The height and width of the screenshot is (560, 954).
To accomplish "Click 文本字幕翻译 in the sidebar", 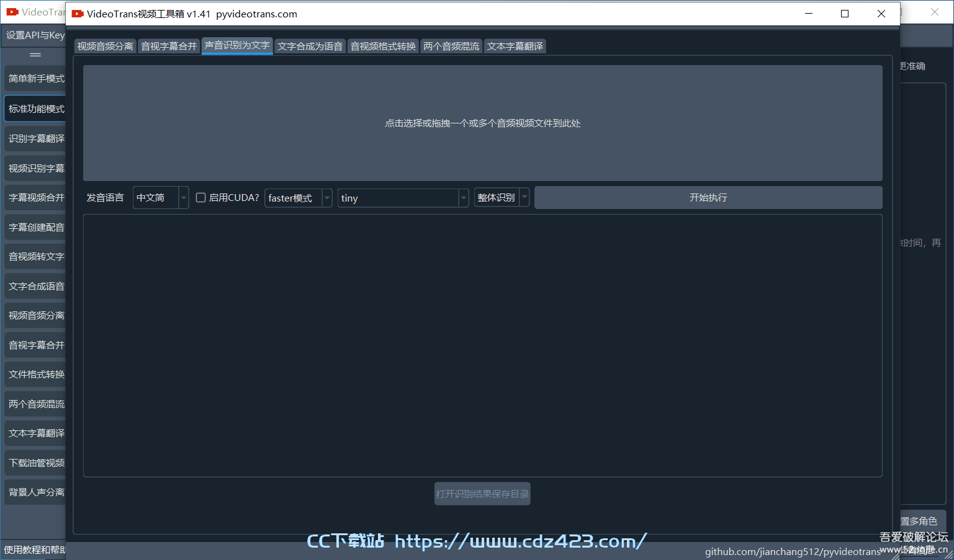I will (x=36, y=433).
